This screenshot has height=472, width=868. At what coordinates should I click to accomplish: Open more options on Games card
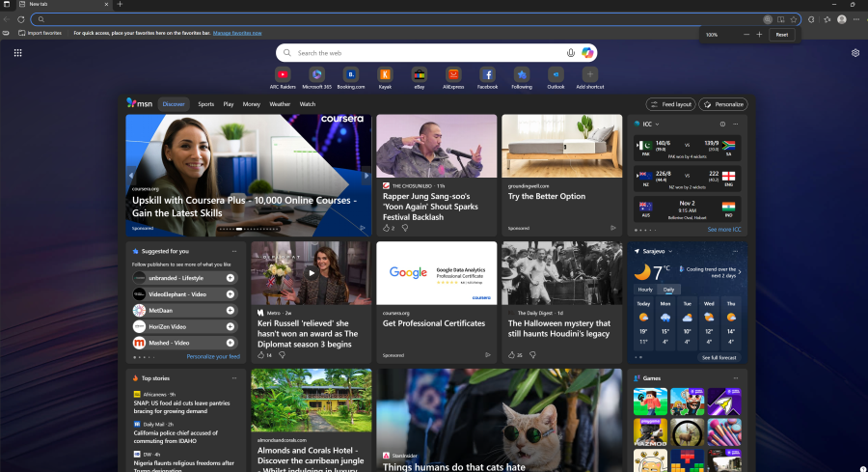(x=736, y=378)
